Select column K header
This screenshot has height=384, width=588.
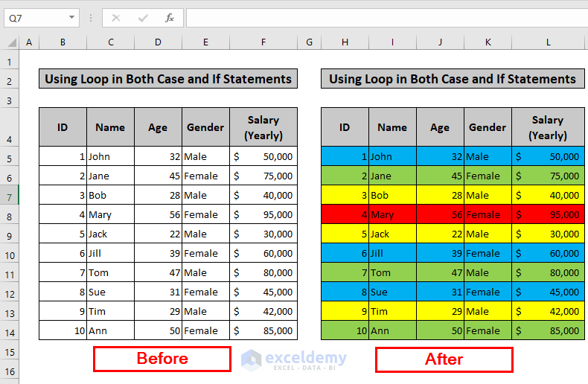click(x=488, y=42)
